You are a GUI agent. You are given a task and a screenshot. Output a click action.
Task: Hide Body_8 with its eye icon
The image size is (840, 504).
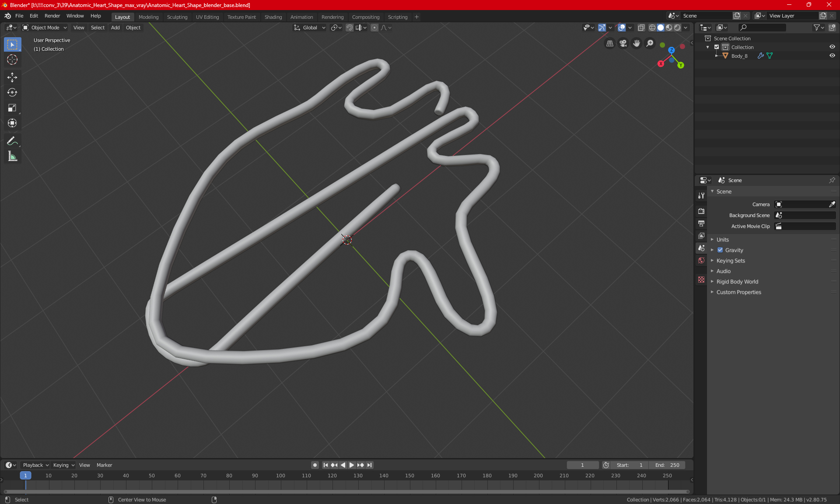[832, 56]
